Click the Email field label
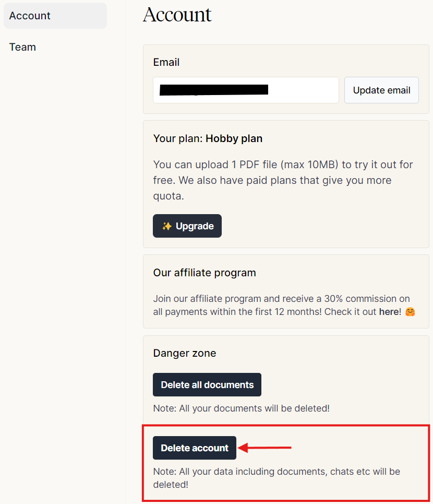Viewport: 433px width, 504px height. tap(166, 62)
